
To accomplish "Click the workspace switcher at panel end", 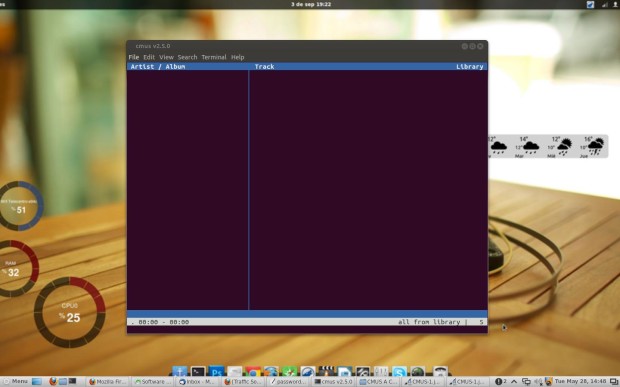I will click(613, 381).
